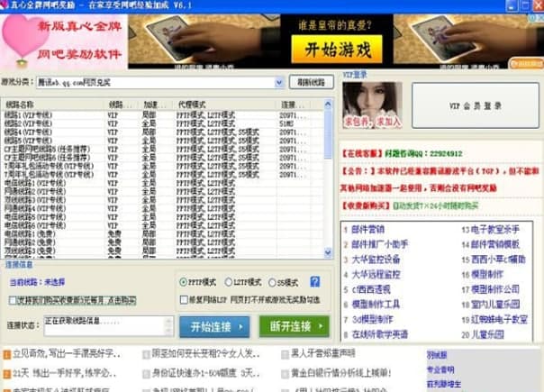Screen dimensions: 544x392
Task: Open the 室内儿童乐园 link
Action: tap(495, 305)
